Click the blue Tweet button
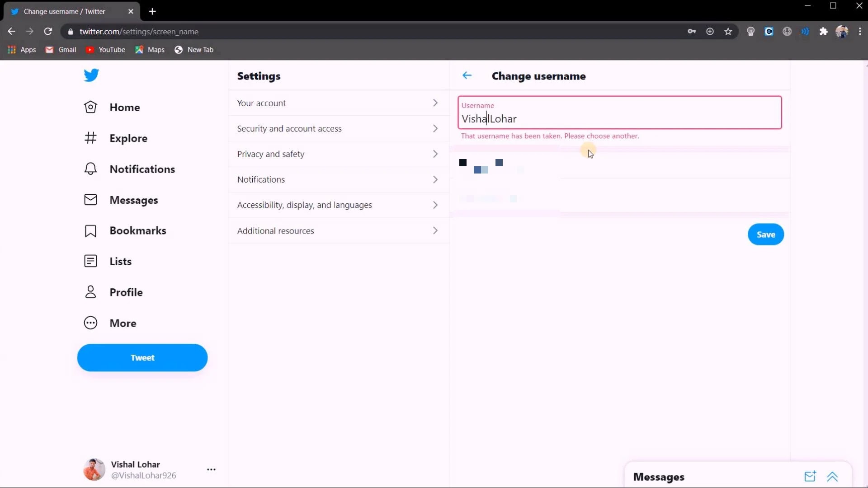The height and width of the screenshot is (488, 868). point(142,358)
